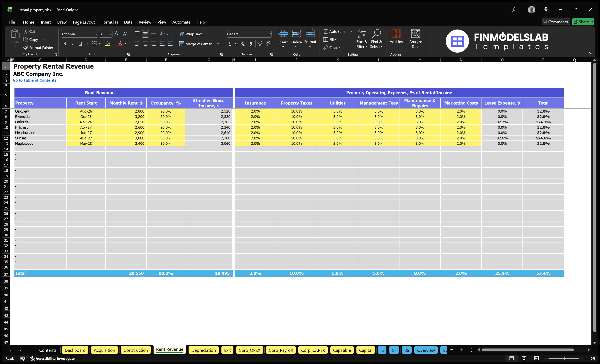This screenshot has width=600, height=364.
Task: Click the Share button
Action: [x=583, y=22]
